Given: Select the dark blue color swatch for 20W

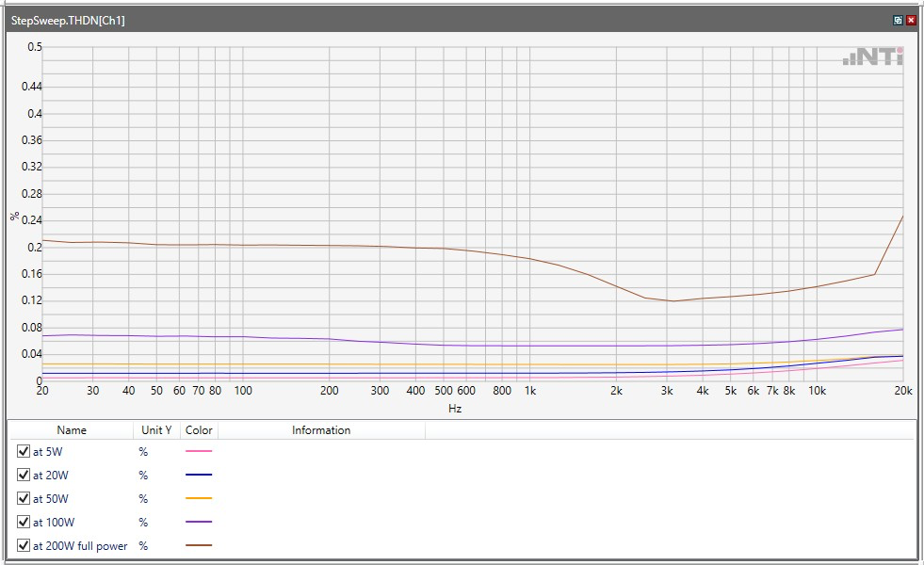Looking at the screenshot, I should (x=199, y=476).
